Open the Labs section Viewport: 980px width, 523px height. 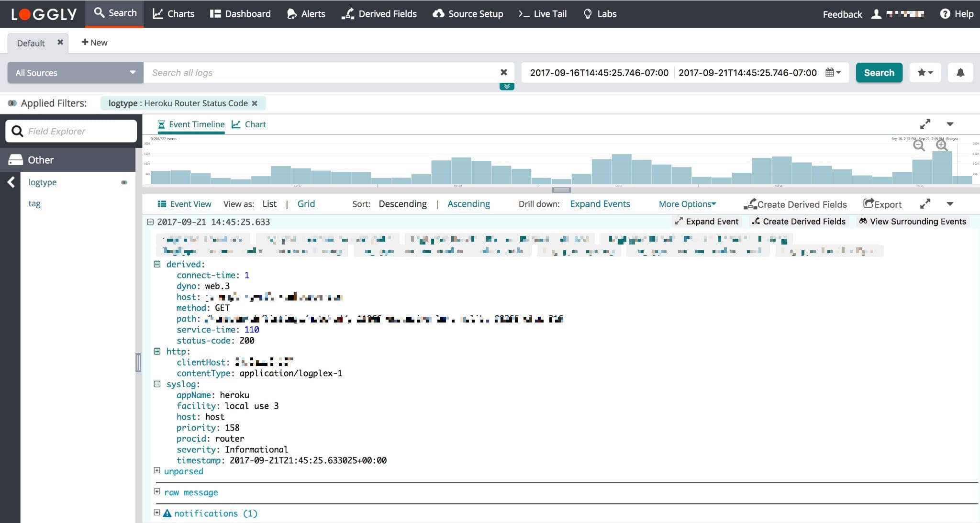click(x=599, y=13)
